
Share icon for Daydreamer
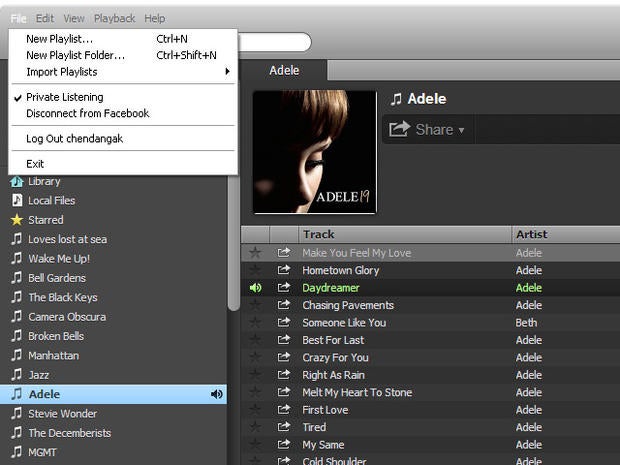coord(284,287)
